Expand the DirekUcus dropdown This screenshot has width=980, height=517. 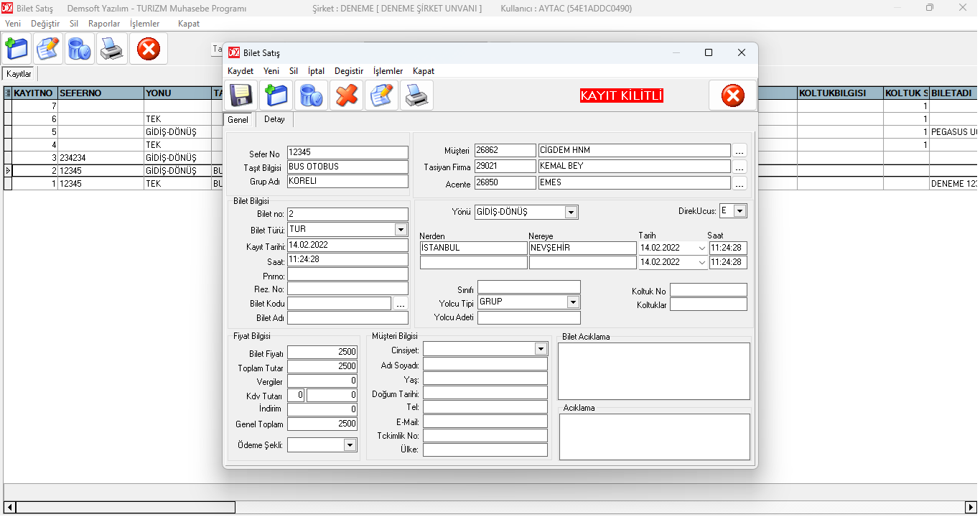tap(739, 211)
